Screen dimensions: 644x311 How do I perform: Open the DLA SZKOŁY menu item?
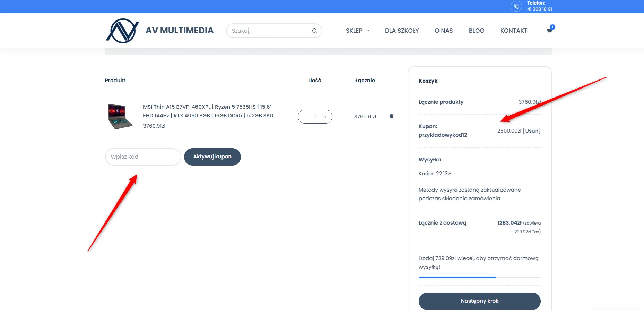(x=402, y=31)
